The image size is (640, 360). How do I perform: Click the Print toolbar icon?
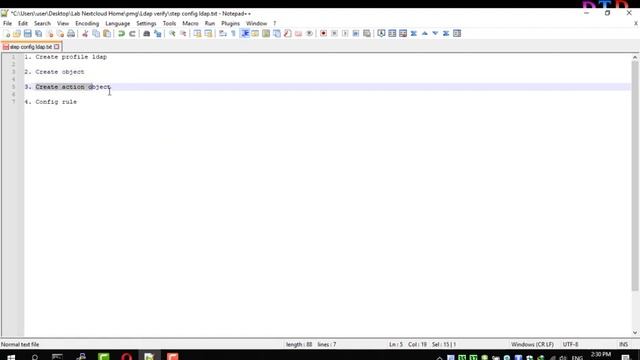pyautogui.click(x=71, y=33)
